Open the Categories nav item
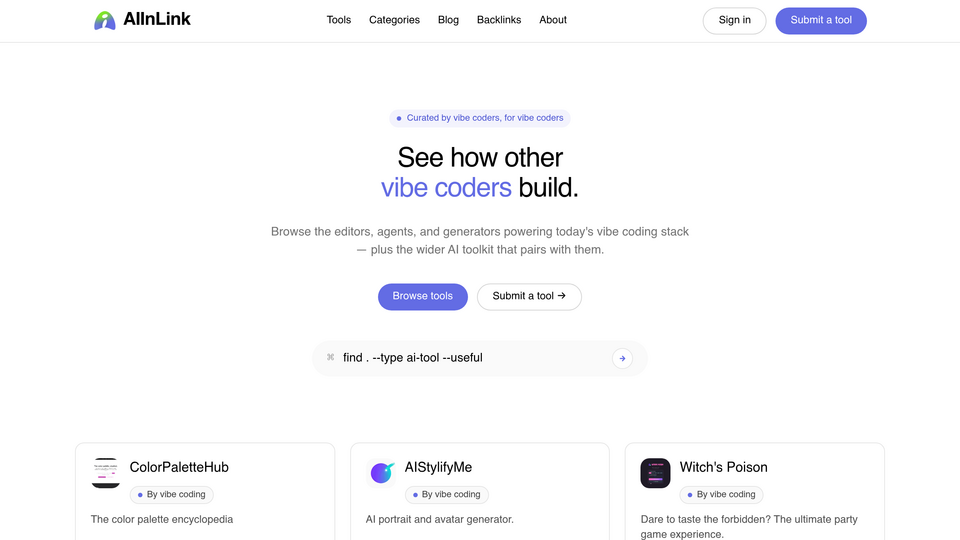Viewport: 960px width, 540px height. 394,20
